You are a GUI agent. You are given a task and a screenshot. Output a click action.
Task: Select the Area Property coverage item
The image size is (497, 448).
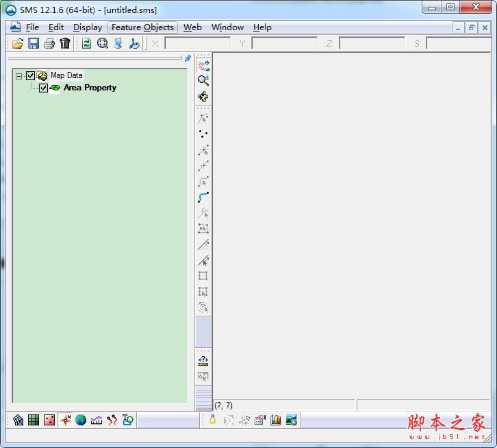click(90, 88)
